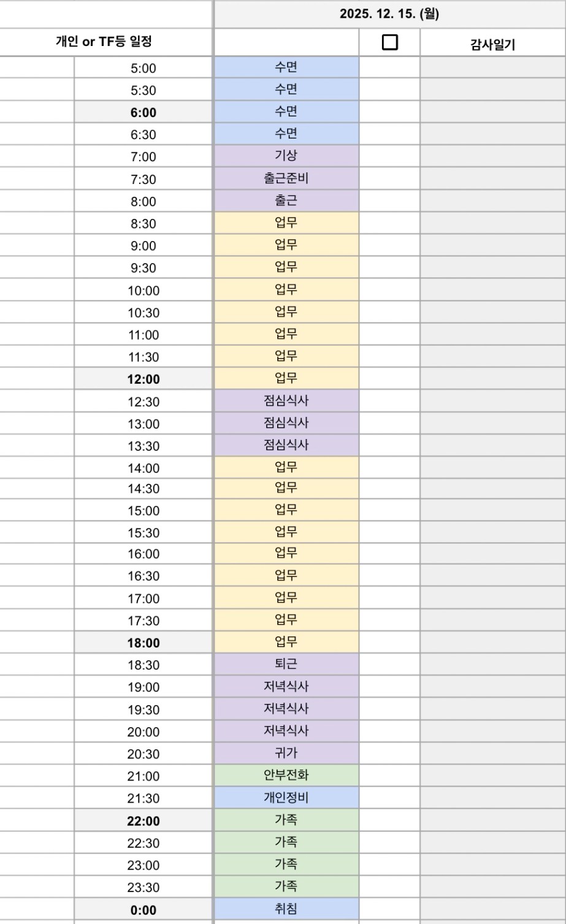Select the 개인 or TF등 일정 header cell

pos(104,42)
